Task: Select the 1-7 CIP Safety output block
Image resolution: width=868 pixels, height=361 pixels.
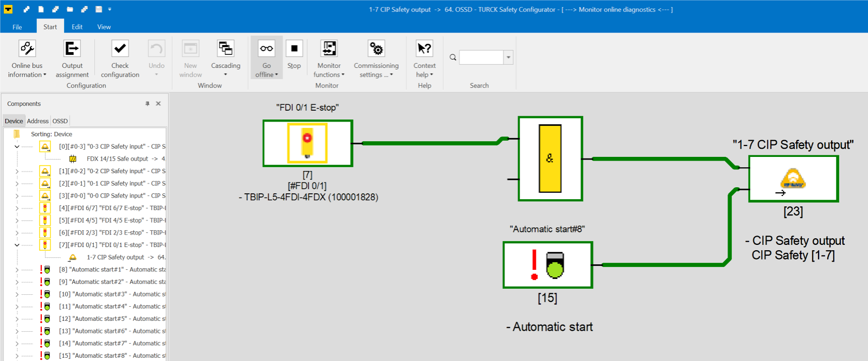Action: (x=793, y=179)
